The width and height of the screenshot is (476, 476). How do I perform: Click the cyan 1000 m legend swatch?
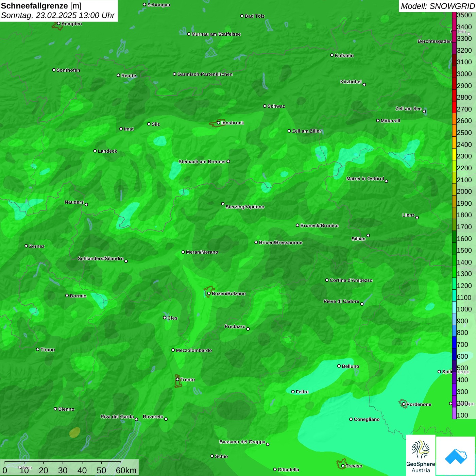point(454,307)
